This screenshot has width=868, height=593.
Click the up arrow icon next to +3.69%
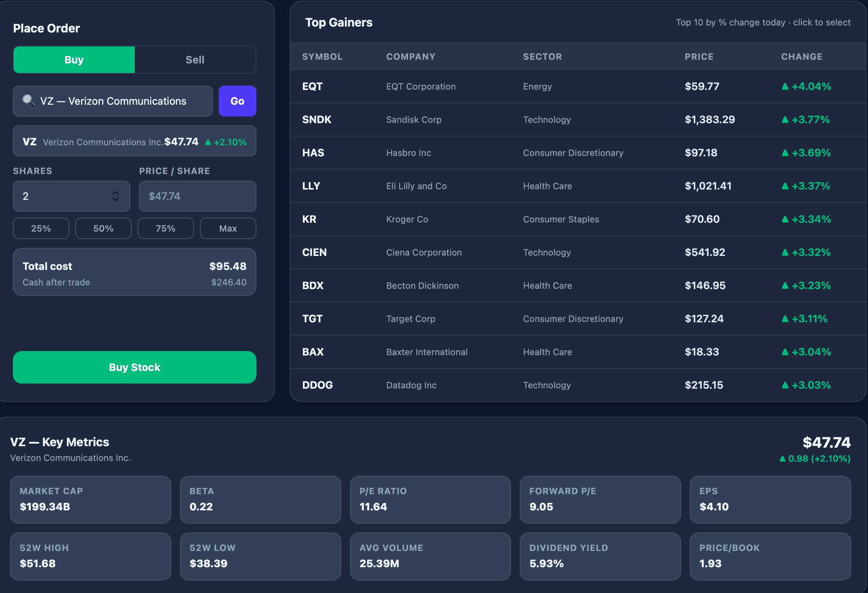[785, 153]
